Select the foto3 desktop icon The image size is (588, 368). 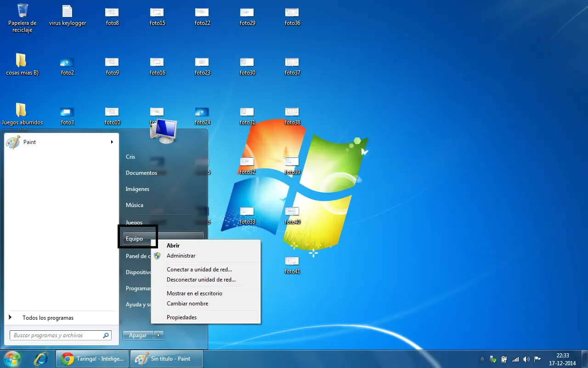pyautogui.click(x=67, y=115)
